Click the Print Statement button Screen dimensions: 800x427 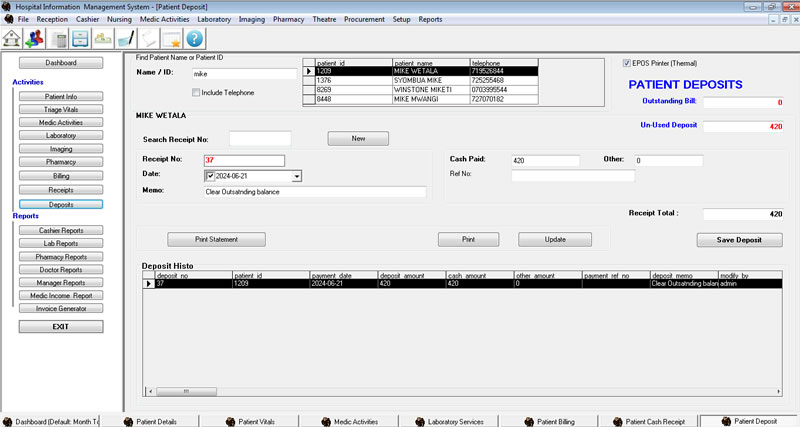[x=216, y=240]
